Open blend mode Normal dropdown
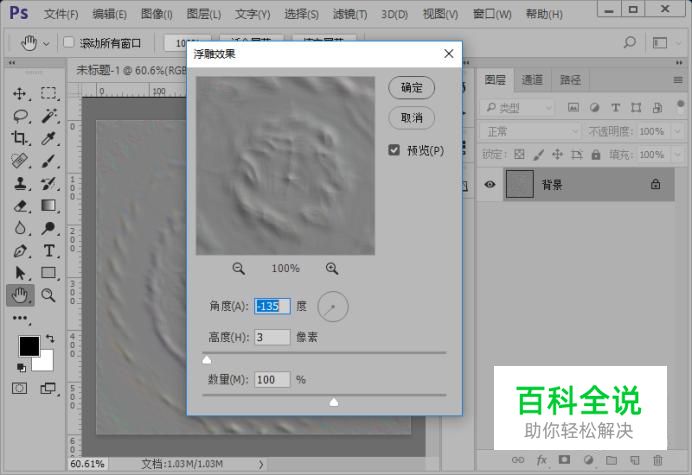 click(529, 131)
